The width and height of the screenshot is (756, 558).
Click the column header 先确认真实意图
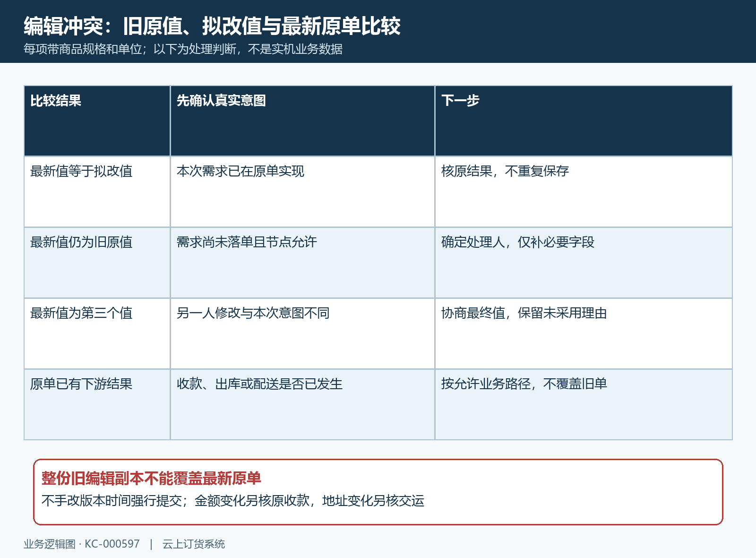click(302, 121)
